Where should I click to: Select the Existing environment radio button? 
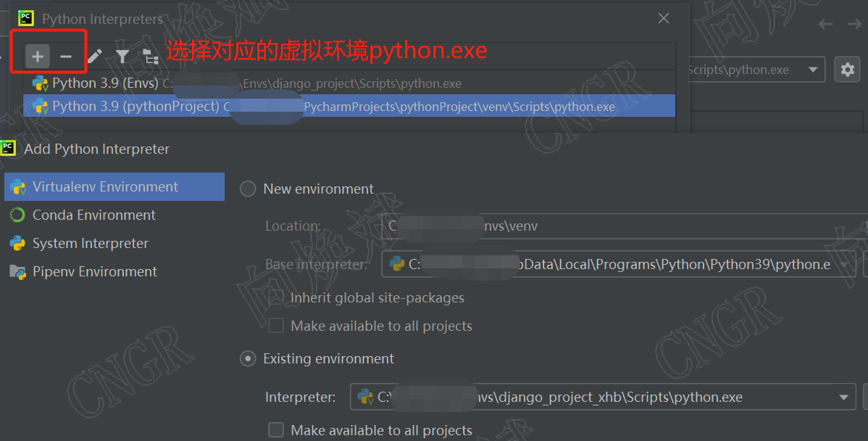click(x=248, y=359)
